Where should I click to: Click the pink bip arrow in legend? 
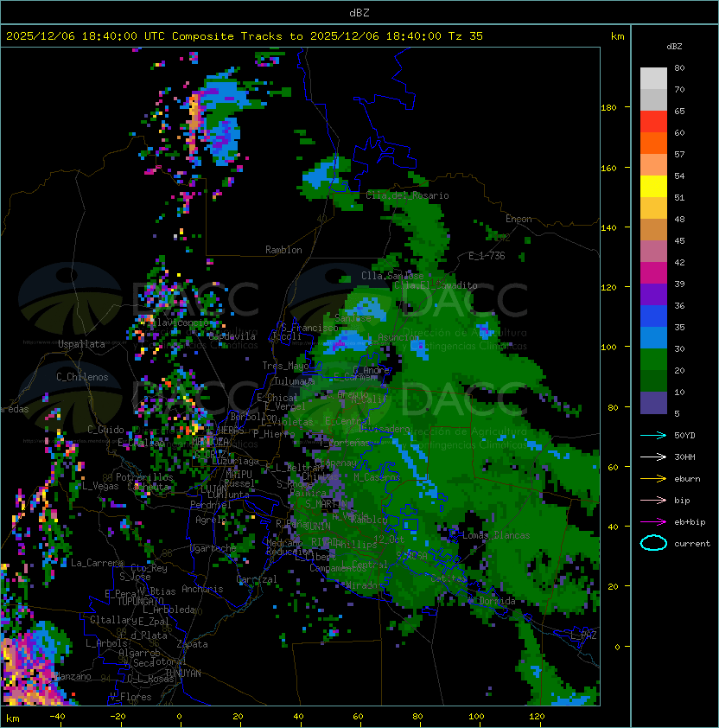pyautogui.click(x=653, y=500)
